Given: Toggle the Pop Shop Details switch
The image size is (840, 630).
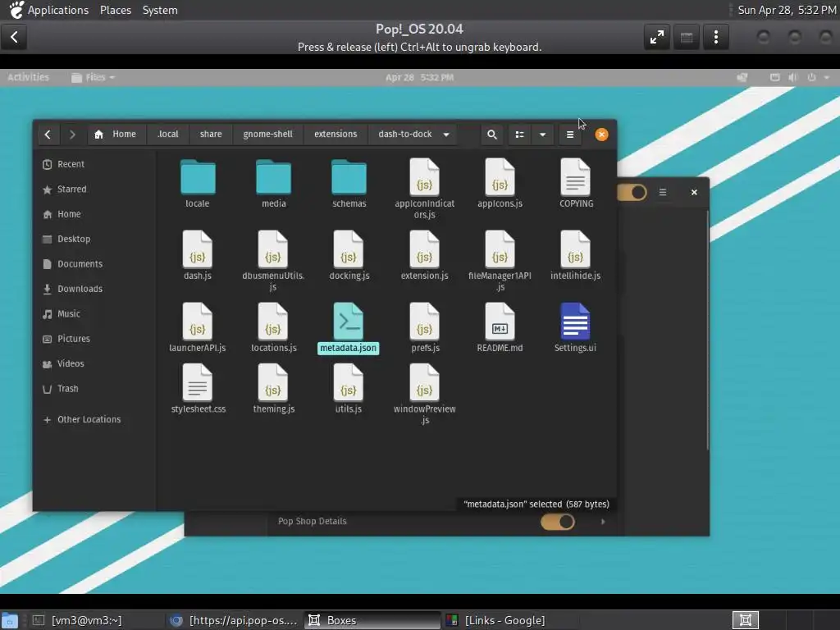Looking at the screenshot, I should 557,522.
